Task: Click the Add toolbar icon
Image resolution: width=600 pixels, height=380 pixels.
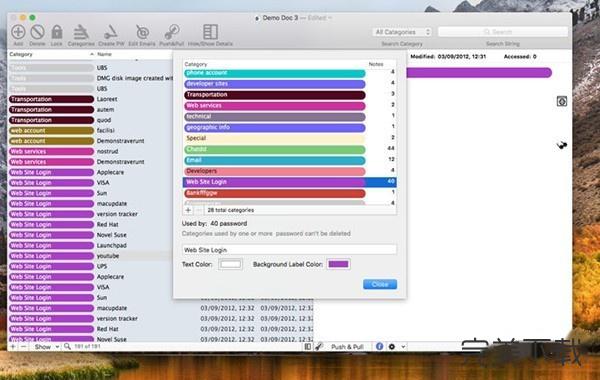Action: (18, 32)
